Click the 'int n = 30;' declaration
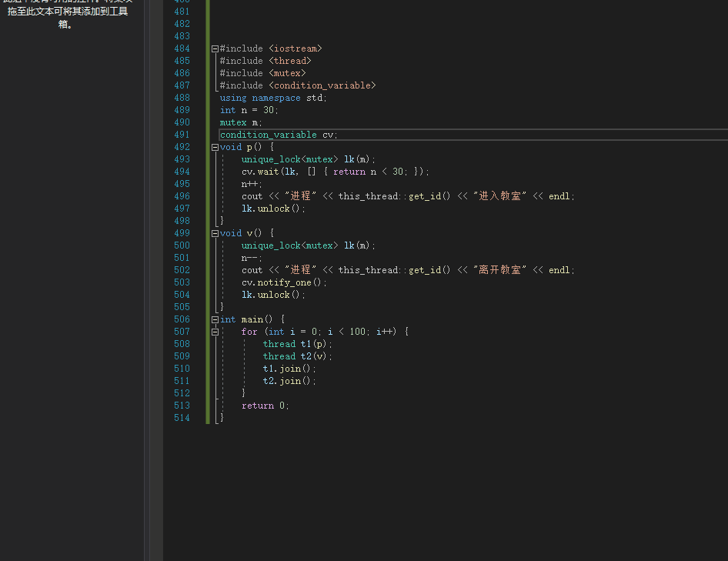 point(249,110)
